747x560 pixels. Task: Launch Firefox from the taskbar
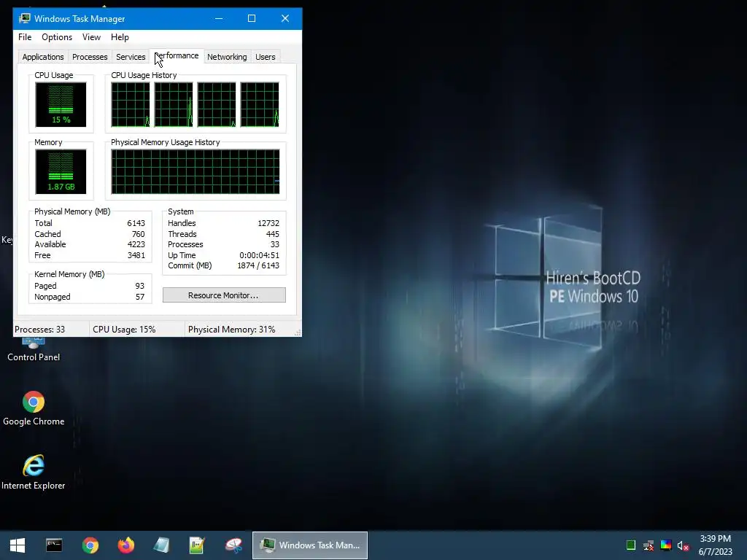tap(126, 545)
